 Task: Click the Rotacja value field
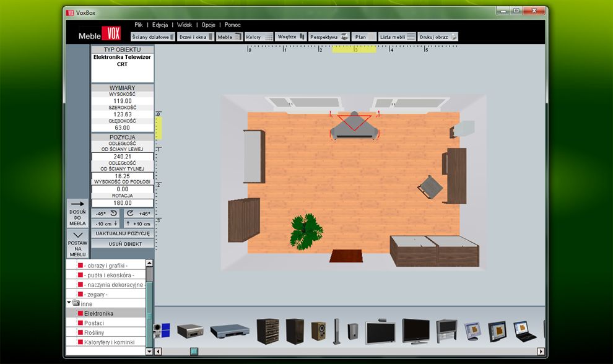tap(122, 203)
